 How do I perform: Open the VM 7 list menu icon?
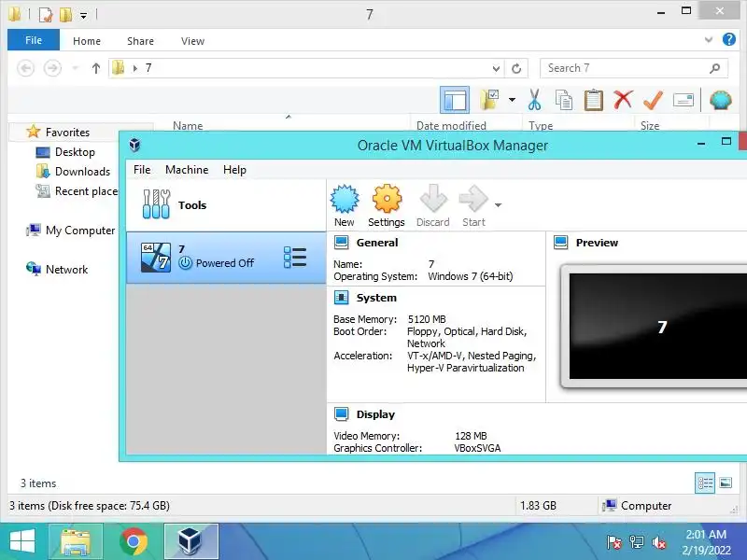pos(295,258)
